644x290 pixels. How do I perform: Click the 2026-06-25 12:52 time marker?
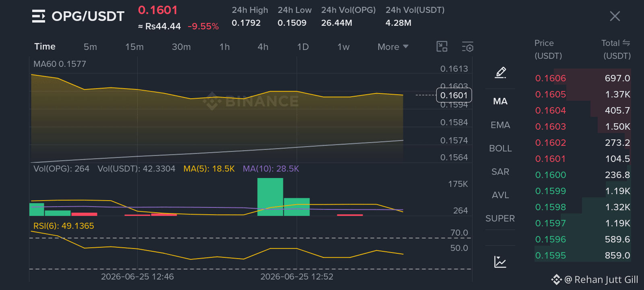[297, 277]
